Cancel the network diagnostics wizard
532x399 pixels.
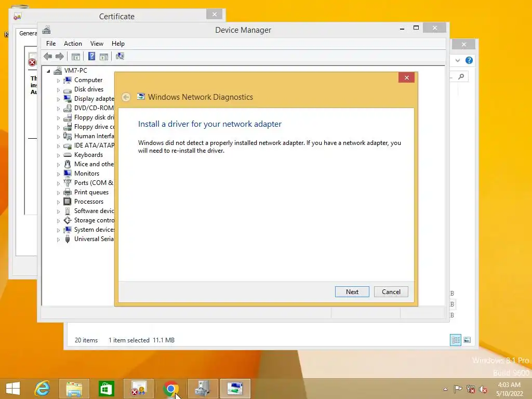click(391, 292)
